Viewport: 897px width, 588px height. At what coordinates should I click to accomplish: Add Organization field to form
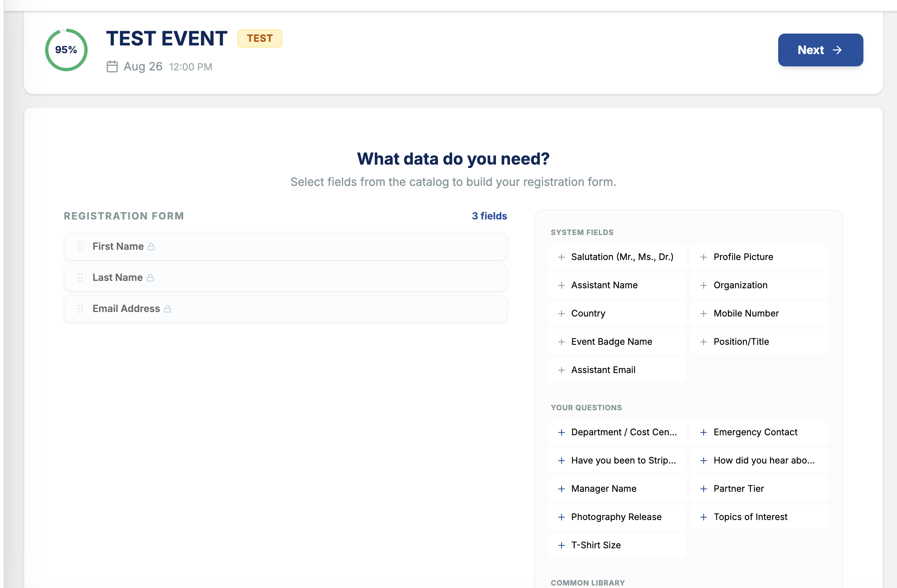(759, 285)
